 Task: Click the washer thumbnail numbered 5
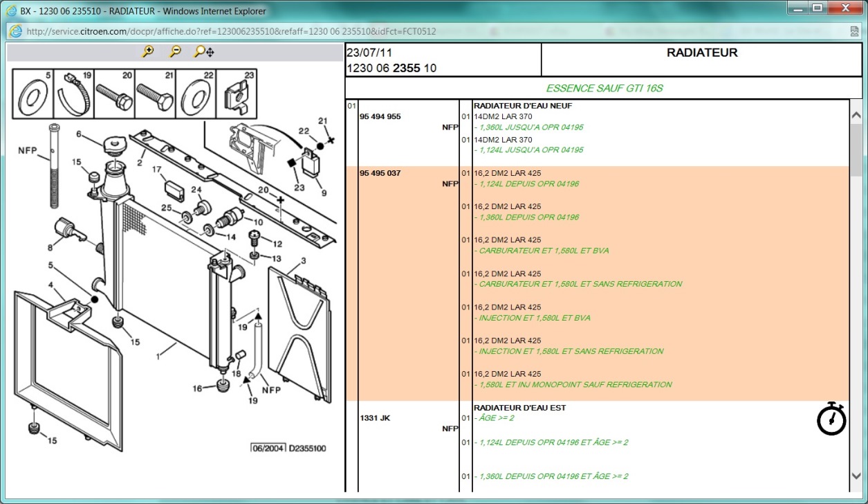[x=33, y=94]
